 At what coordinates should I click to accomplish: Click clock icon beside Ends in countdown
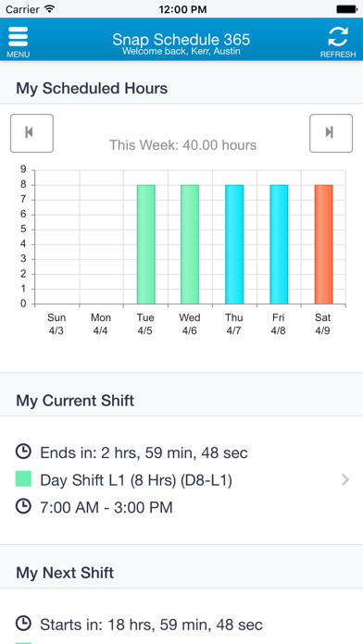23,452
